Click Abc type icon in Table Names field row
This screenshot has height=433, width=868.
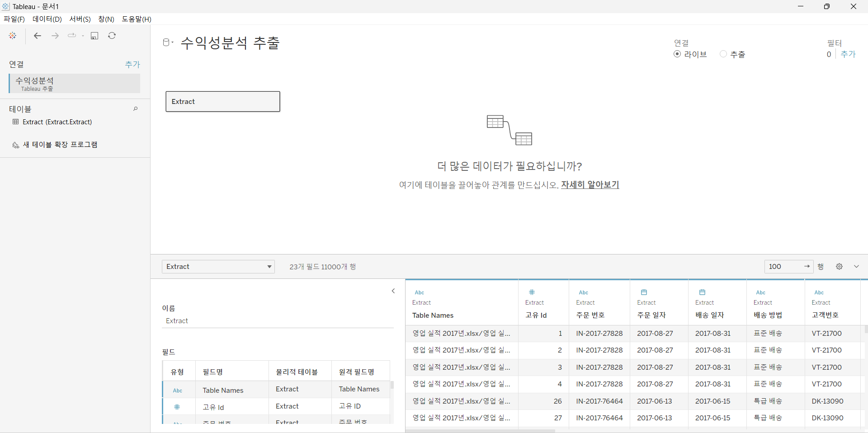coord(178,391)
